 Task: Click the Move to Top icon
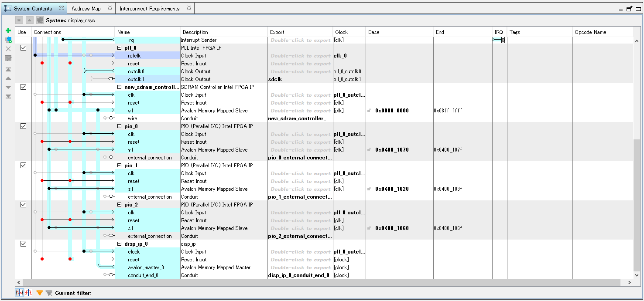point(8,69)
